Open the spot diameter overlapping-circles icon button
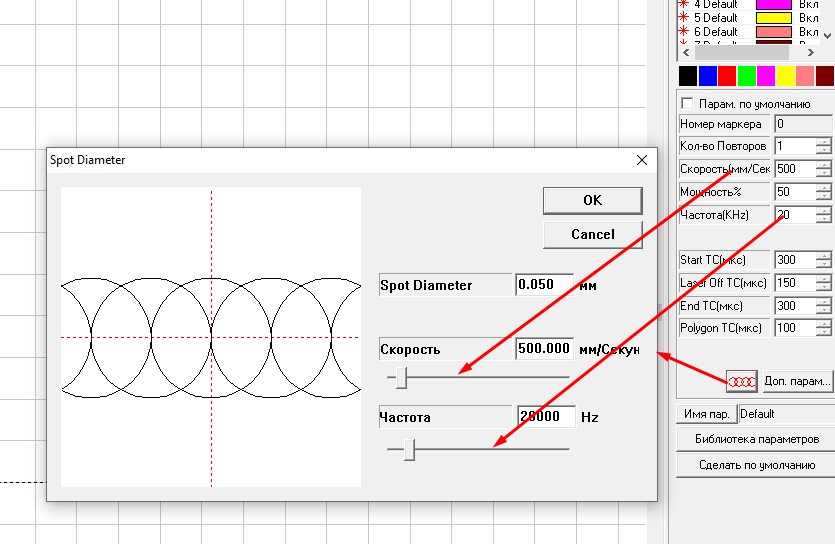This screenshot has height=544, width=835. (x=741, y=381)
